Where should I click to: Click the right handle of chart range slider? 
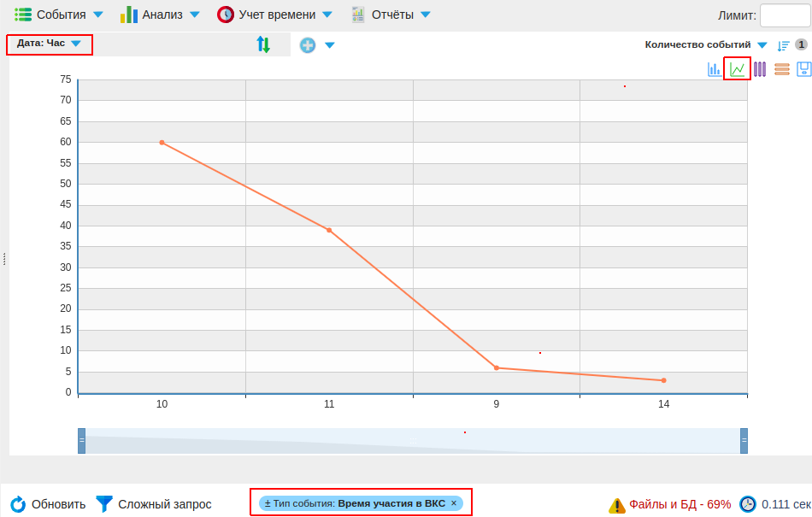744,440
